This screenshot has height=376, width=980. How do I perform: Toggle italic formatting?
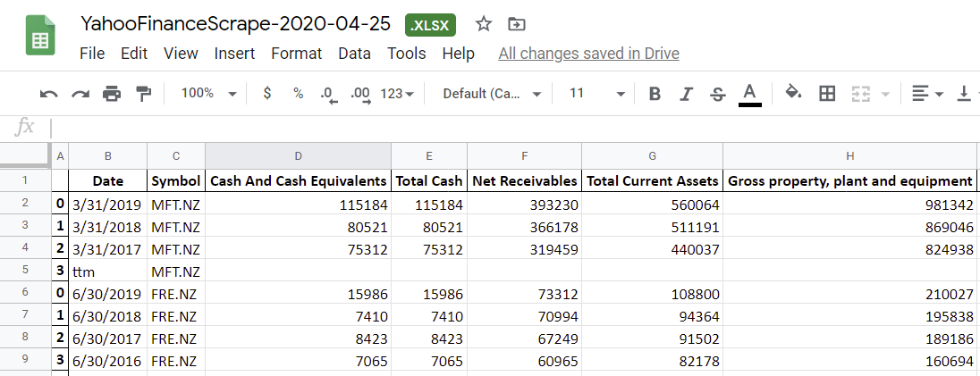pyautogui.click(x=686, y=94)
